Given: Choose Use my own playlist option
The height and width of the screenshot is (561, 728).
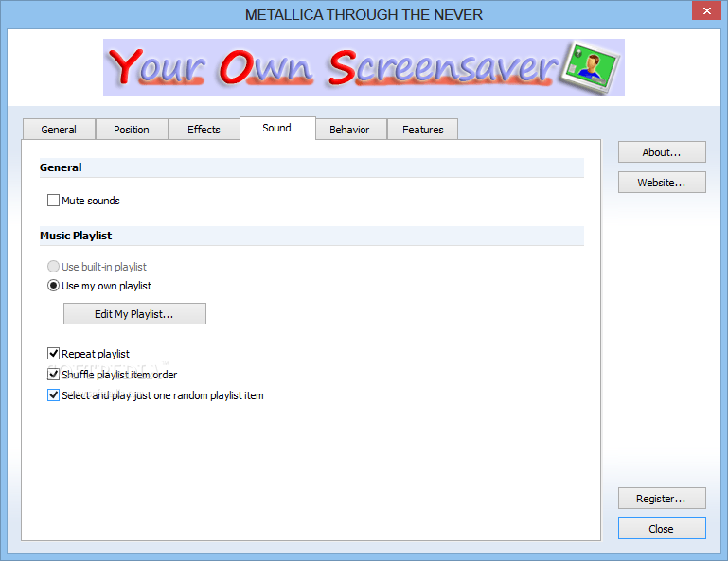Looking at the screenshot, I should coord(53,286).
